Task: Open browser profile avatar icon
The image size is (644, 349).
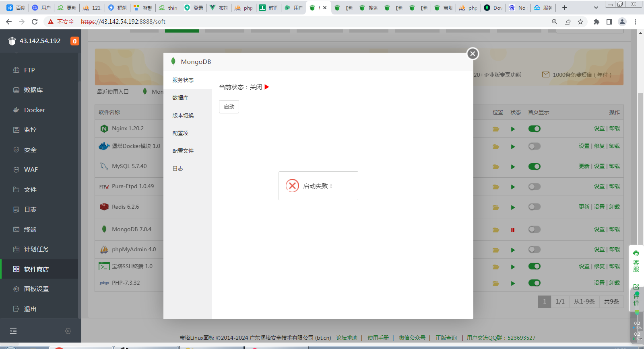Action: coord(622,22)
